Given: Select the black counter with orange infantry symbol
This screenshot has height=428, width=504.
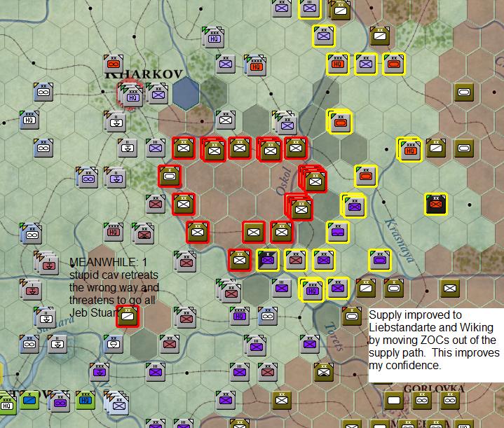Looking at the screenshot, I should (436, 204).
